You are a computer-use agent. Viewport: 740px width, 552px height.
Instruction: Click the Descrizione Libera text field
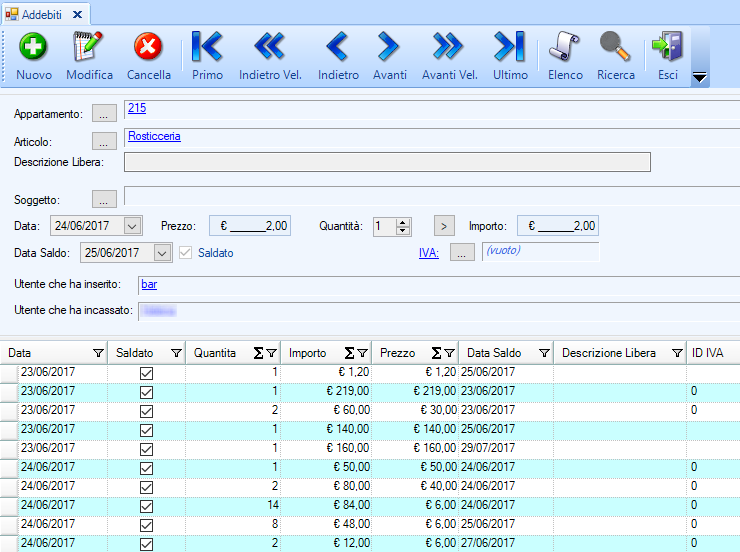[387, 162]
